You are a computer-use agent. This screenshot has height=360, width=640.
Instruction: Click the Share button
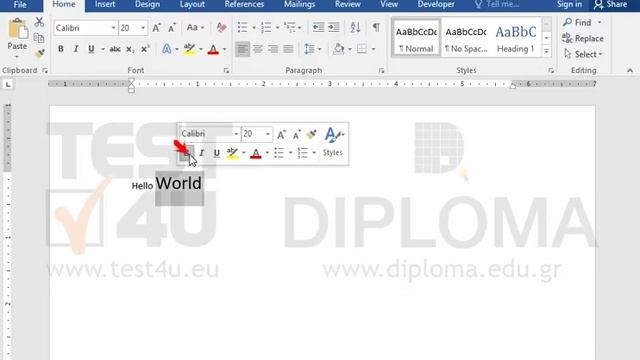pos(611,5)
